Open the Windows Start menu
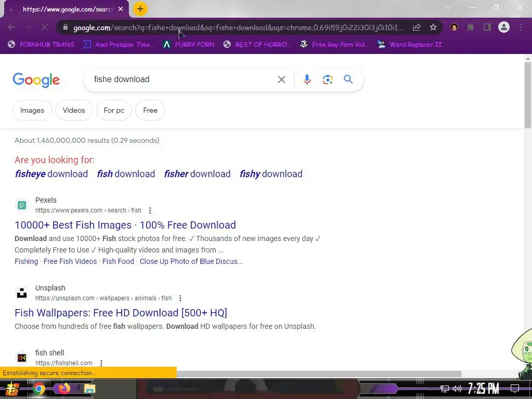The width and height of the screenshot is (532, 399). pyautogui.click(x=12, y=389)
